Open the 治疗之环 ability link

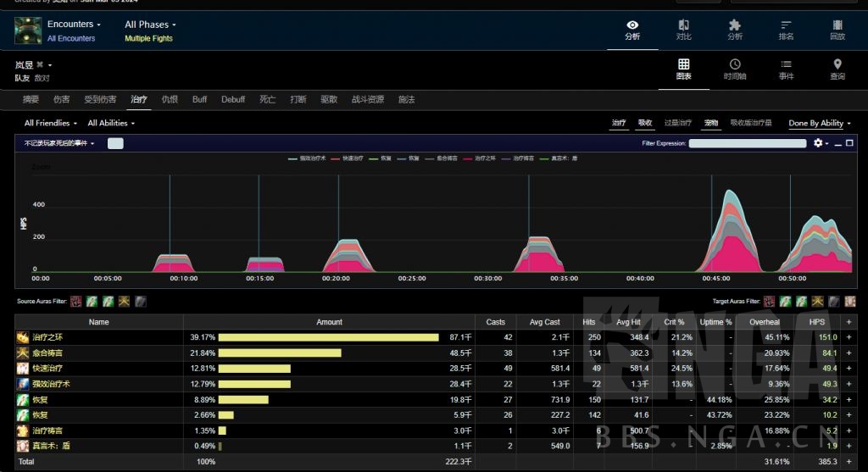tap(47, 337)
